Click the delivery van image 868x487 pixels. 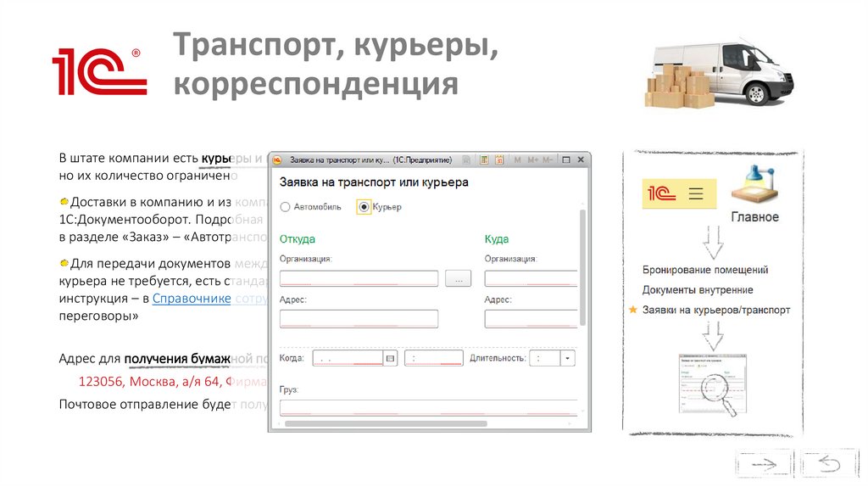[x=720, y=73]
